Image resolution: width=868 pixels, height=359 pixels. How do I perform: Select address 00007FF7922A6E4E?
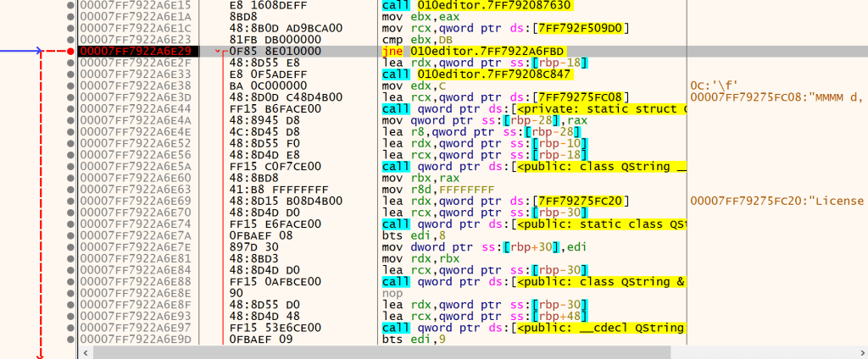point(136,131)
